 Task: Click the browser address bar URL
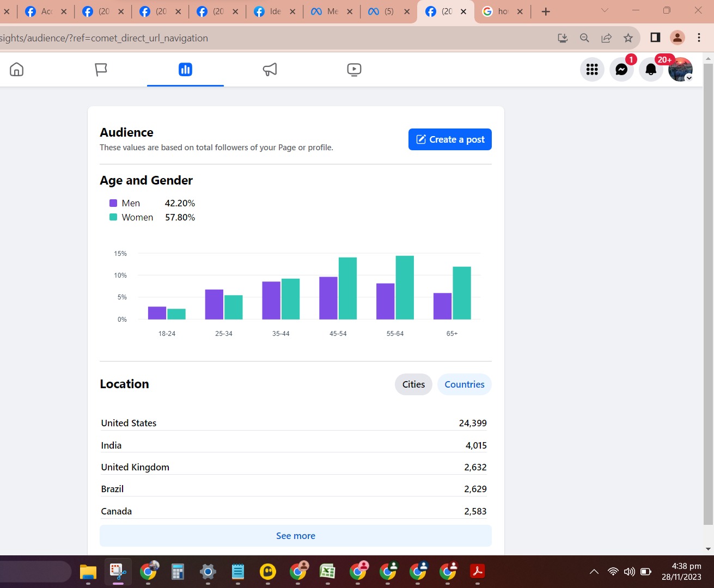click(x=103, y=38)
